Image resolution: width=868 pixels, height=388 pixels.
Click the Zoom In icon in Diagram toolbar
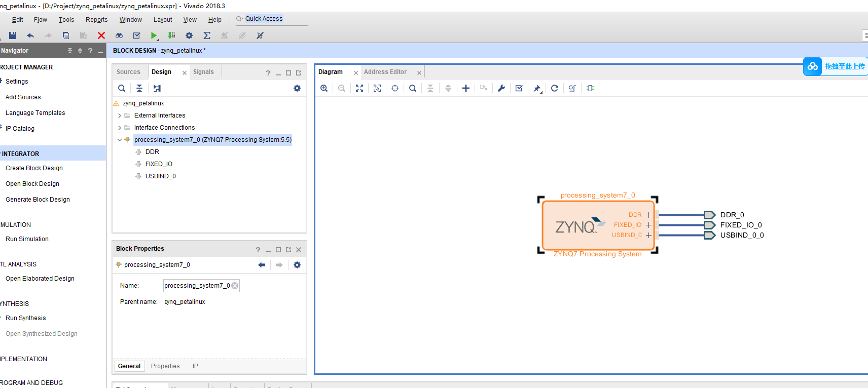tap(324, 88)
